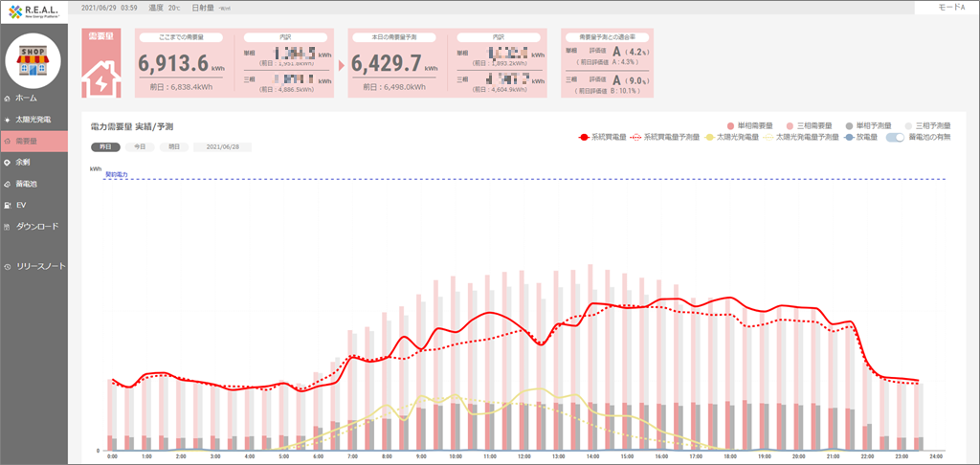
Task: Click the 余剰 sidebar icon
Action: pyautogui.click(x=8, y=163)
